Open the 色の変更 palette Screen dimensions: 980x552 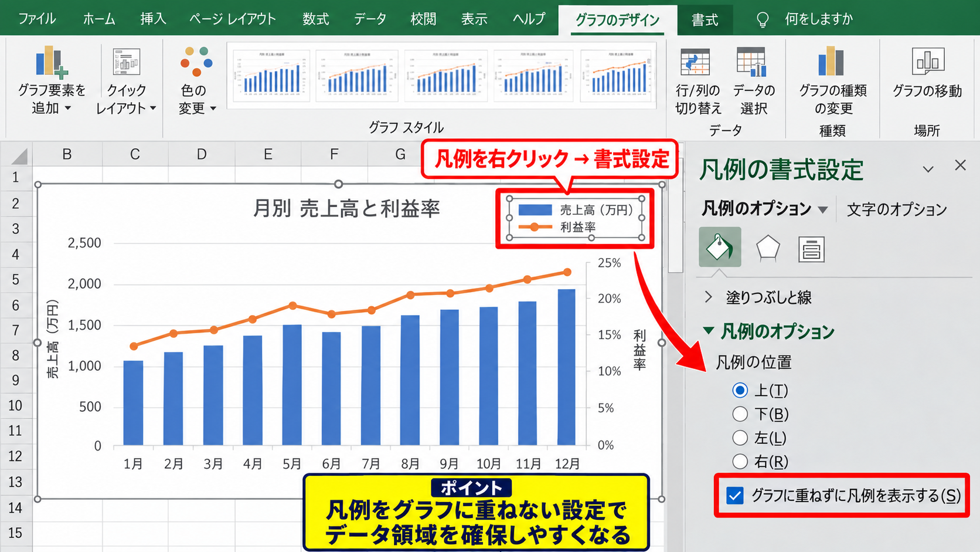tap(196, 80)
